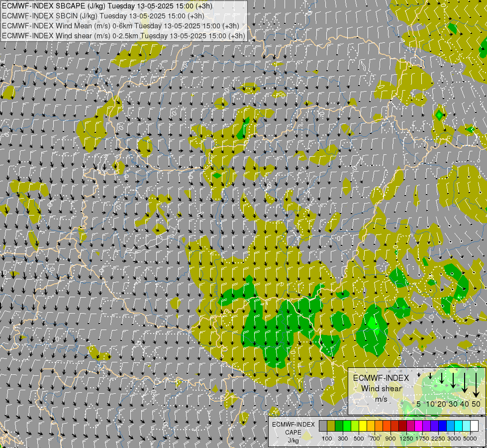Click the 700 label in CAPE legend
The width and height of the screenshot is (487, 448).
pyautogui.click(x=375, y=439)
